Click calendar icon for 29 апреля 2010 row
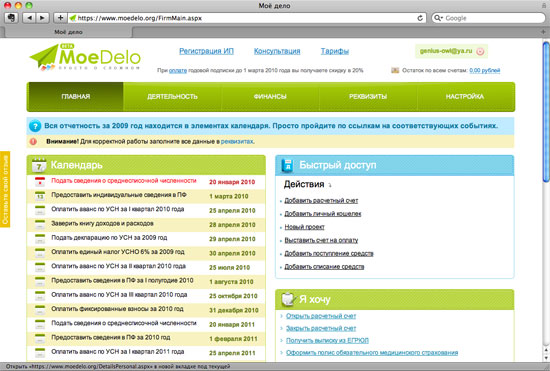550x371 pixels. pos(40,238)
